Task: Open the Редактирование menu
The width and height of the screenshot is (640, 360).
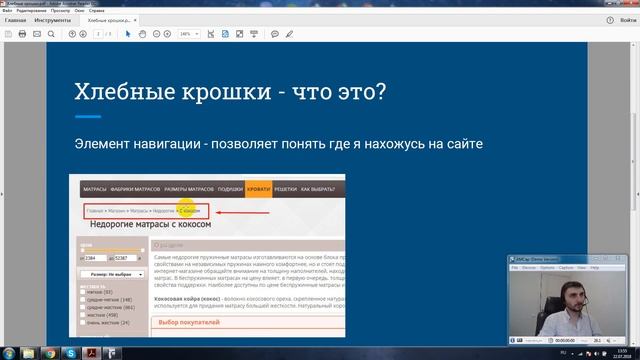Action: point(31,11)
